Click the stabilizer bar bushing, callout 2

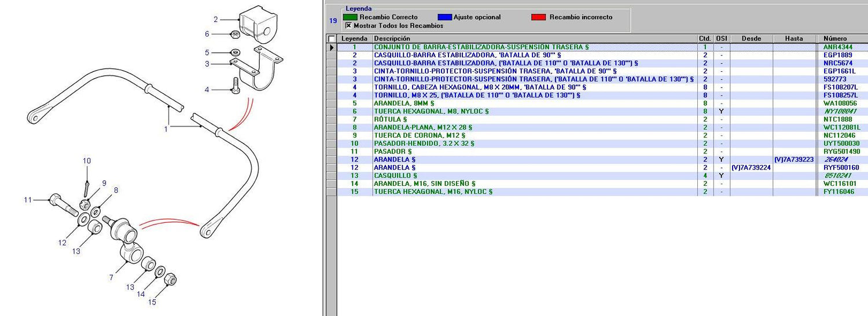click(258, 24)
